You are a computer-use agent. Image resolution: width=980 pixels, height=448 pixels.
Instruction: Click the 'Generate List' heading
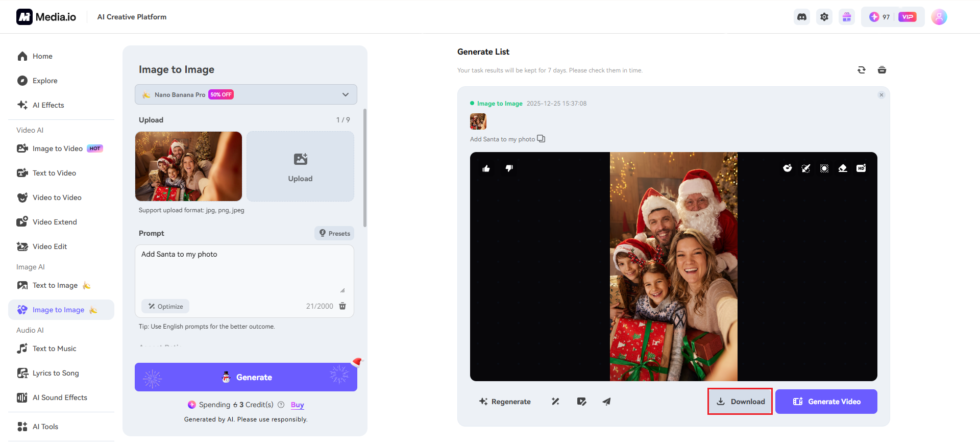tap(483, 52)
